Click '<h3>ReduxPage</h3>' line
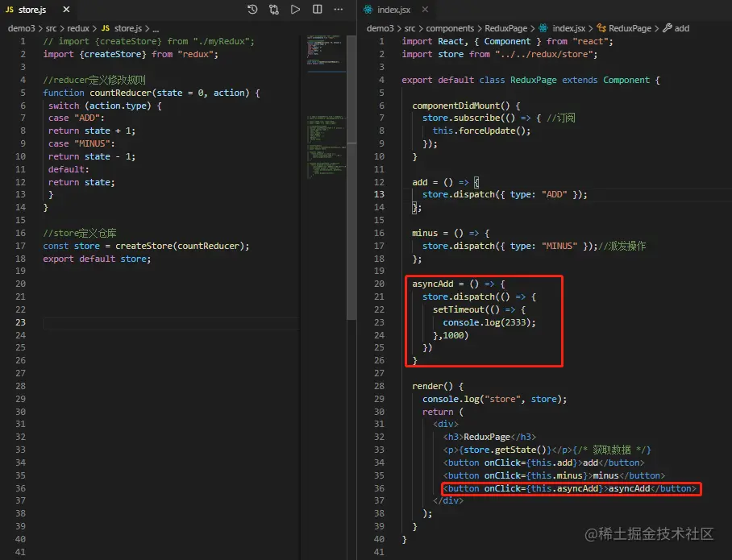Image resolution: width=732 pixels, height=560 pixels. pos(489,437)
